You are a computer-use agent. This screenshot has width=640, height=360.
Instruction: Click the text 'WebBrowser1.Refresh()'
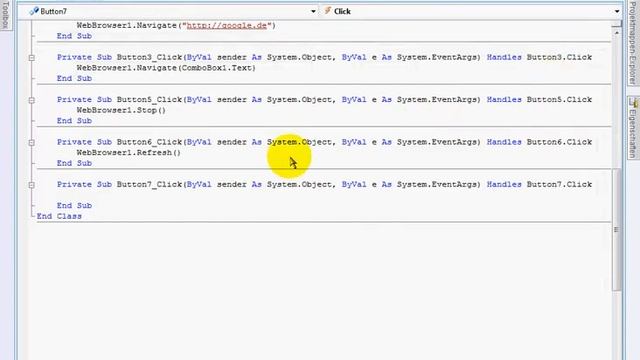pos(129,153)
